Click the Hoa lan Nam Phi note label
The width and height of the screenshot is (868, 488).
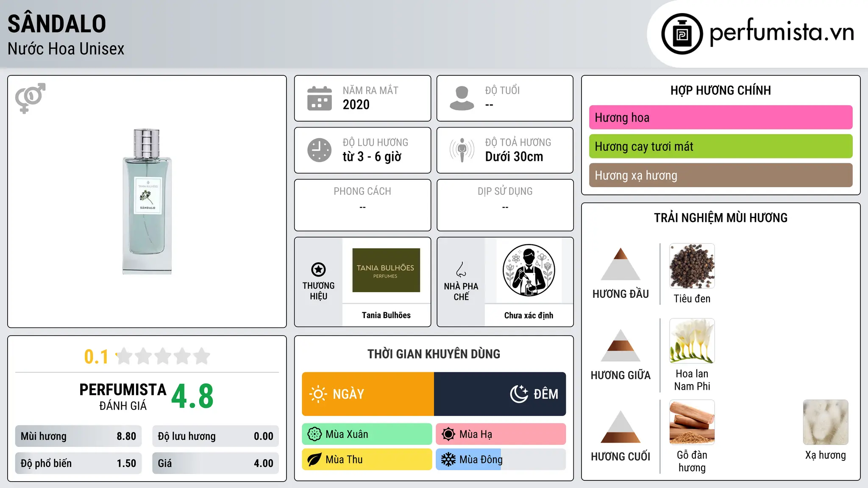(x=692, y=380)
